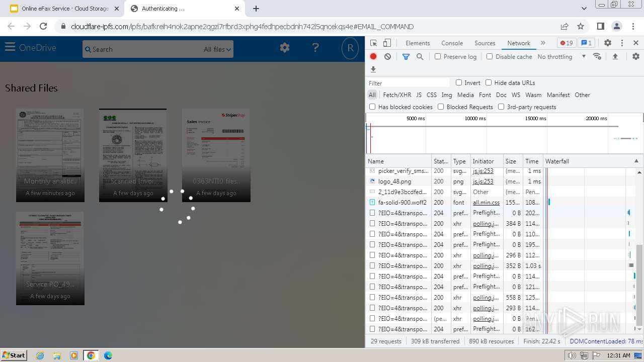
Task: Export HAR file download icon
Action: 373,69
